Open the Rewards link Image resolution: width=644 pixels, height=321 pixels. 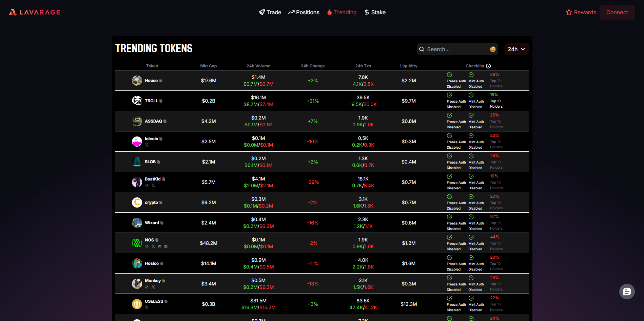(581, 13)
